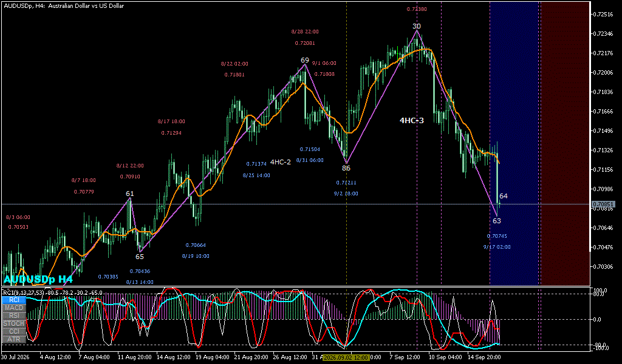Click the price label 0.70503

pyautogui.click(x=18, y=227)
